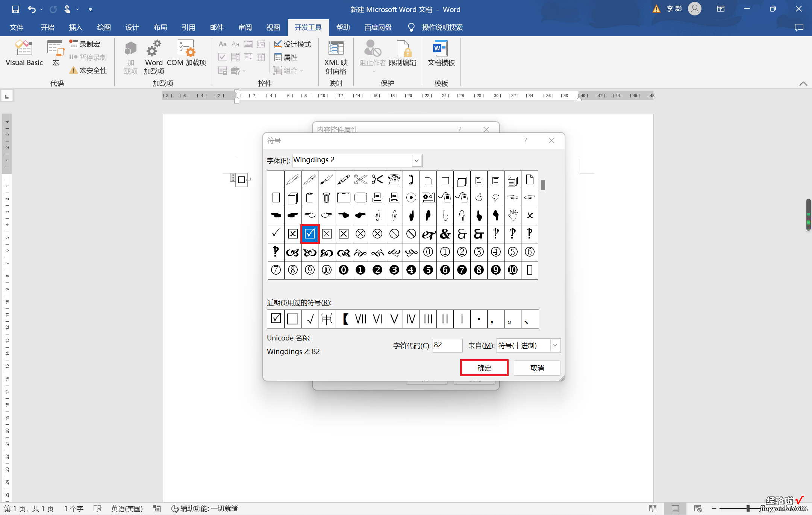Open the 文件 (File) tab
The height and width of the screenshot is (515, 812).
(x=17, y=27)
